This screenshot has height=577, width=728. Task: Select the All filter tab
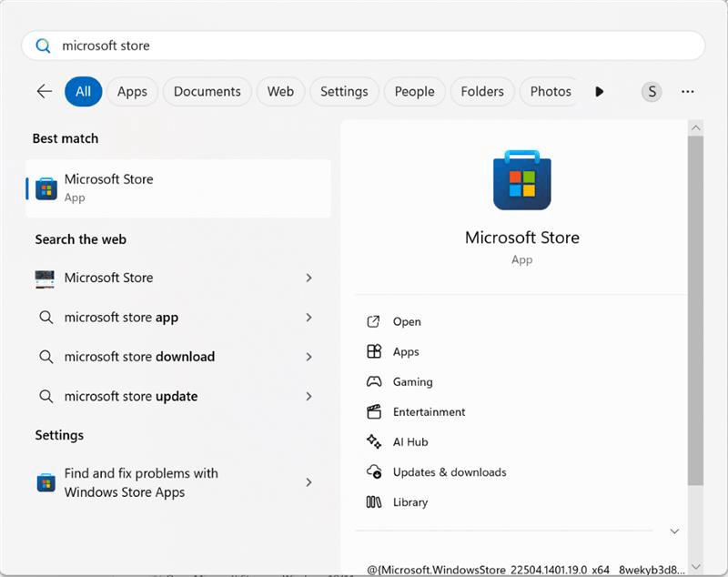(83, 91)
